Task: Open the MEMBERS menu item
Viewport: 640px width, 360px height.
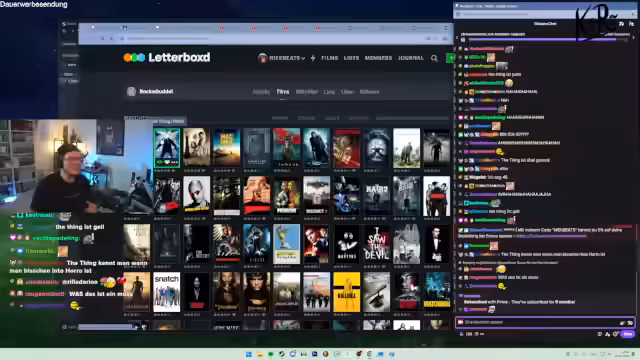Action: pos(378,58)
